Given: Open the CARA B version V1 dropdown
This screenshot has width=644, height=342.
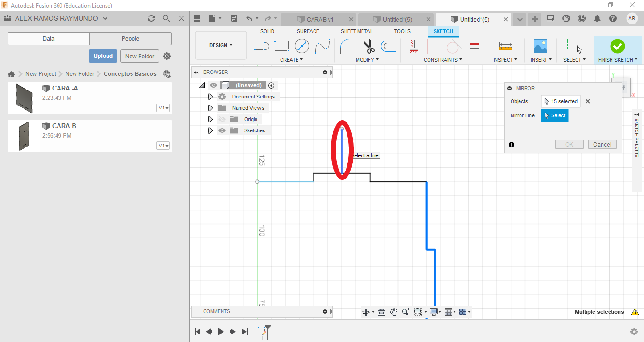Looking at the screenshot, I should 163,146.
